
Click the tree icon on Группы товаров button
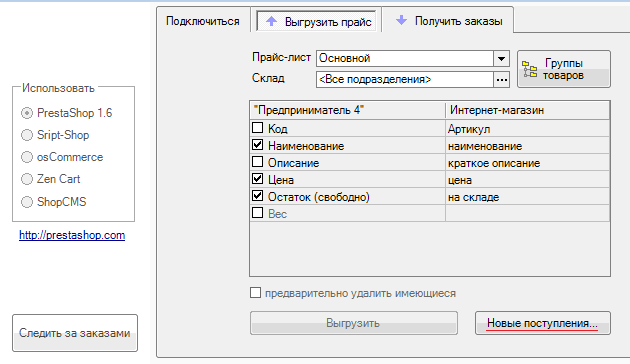(x=529, y=69)
